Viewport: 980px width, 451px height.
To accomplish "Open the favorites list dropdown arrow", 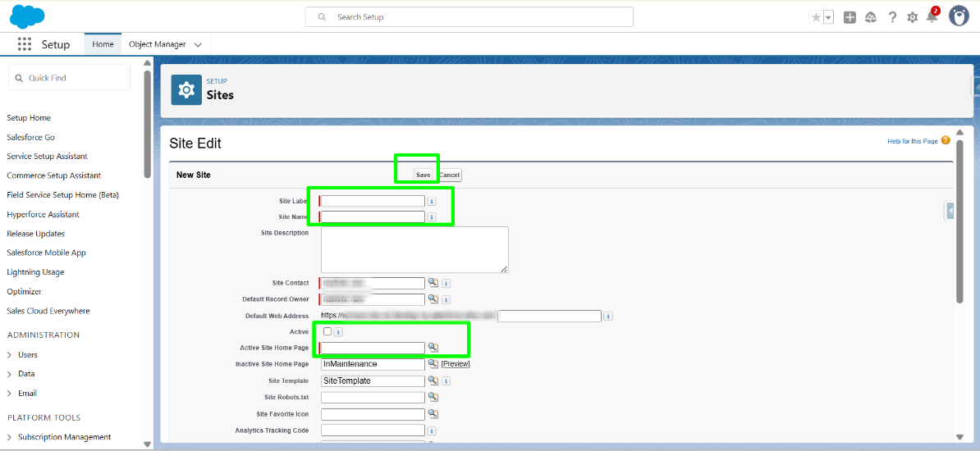I will point(828,17).
